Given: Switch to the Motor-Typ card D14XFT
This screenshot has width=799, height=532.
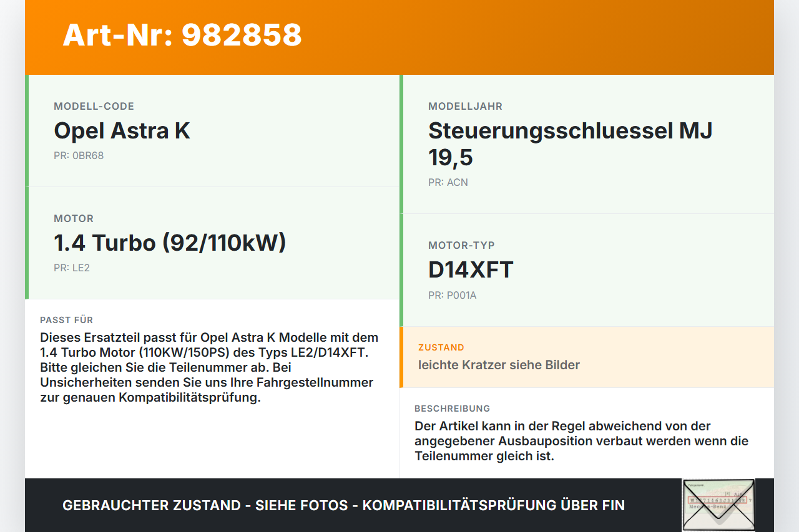Looking at the screenshot, I should [x=471, y=269].
